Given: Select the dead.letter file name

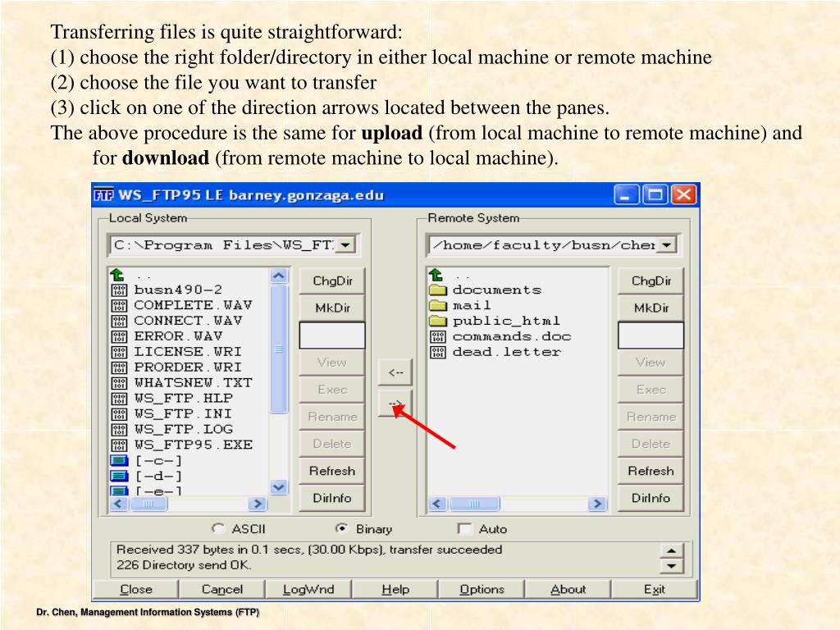Looking at the screenshot, I should pos(507,352).
